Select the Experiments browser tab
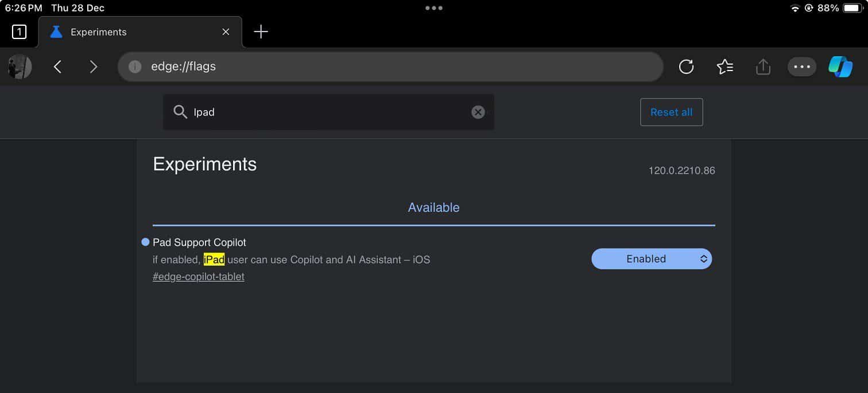 point(132,32)
